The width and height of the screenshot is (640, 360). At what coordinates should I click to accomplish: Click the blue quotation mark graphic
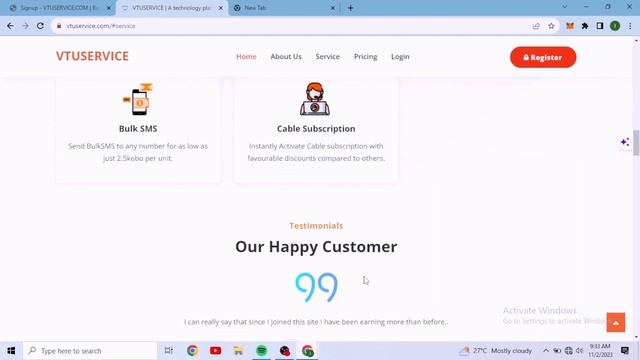[316, 287]
